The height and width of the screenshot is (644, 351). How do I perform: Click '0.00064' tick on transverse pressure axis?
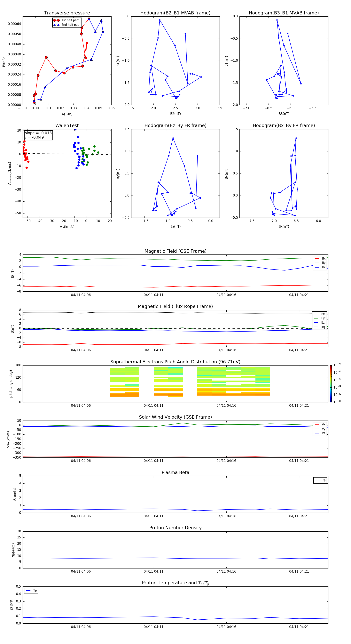(14, 24)
